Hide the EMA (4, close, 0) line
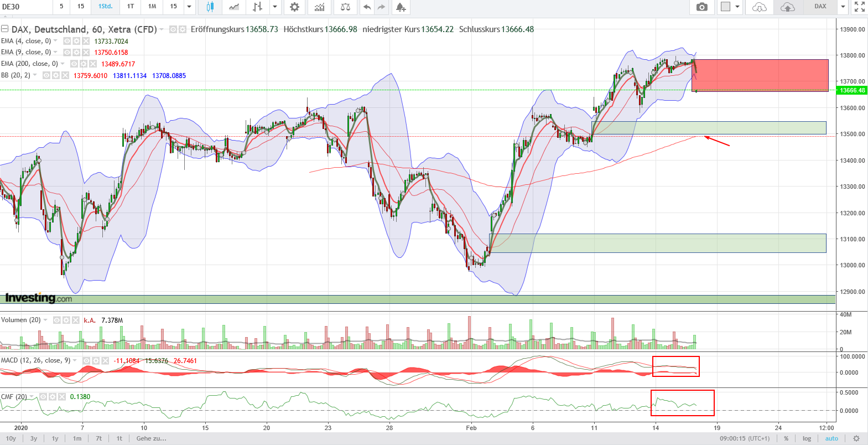 [67, 41]
